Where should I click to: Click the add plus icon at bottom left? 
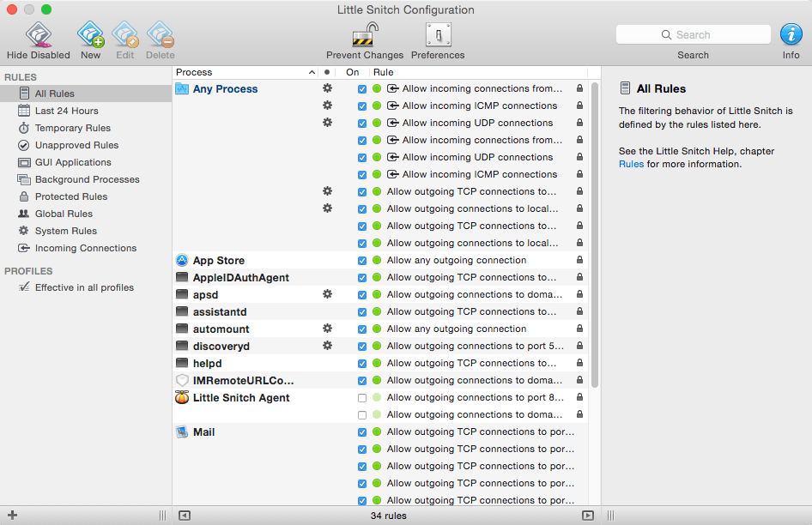point(12,516)
